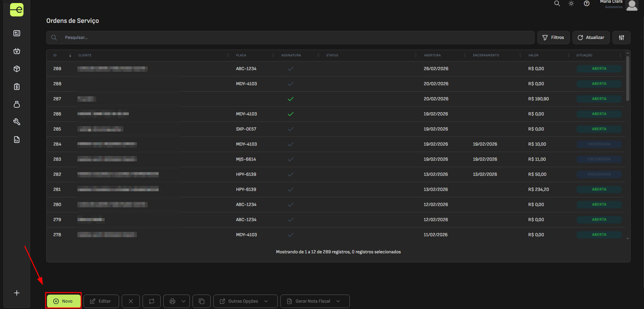Open the column settings sliders icon
Screen dimensions: 644x309
pyautogui.click(x=621, y=38)
